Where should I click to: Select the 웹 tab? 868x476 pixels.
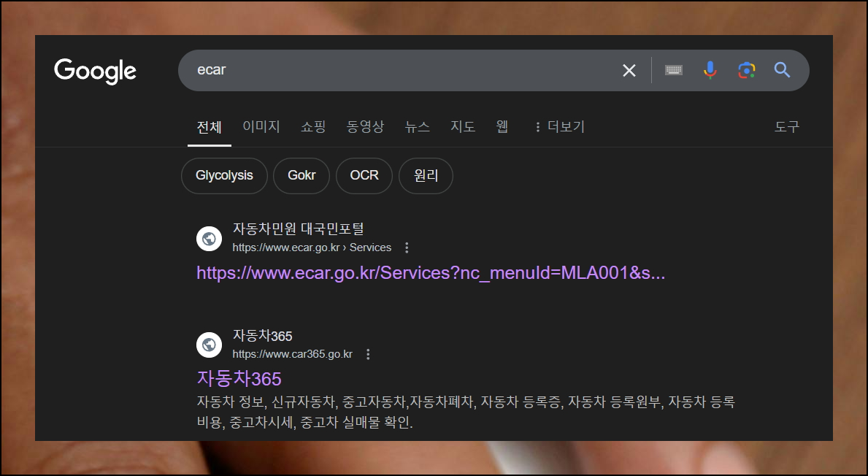coord(502,127)
